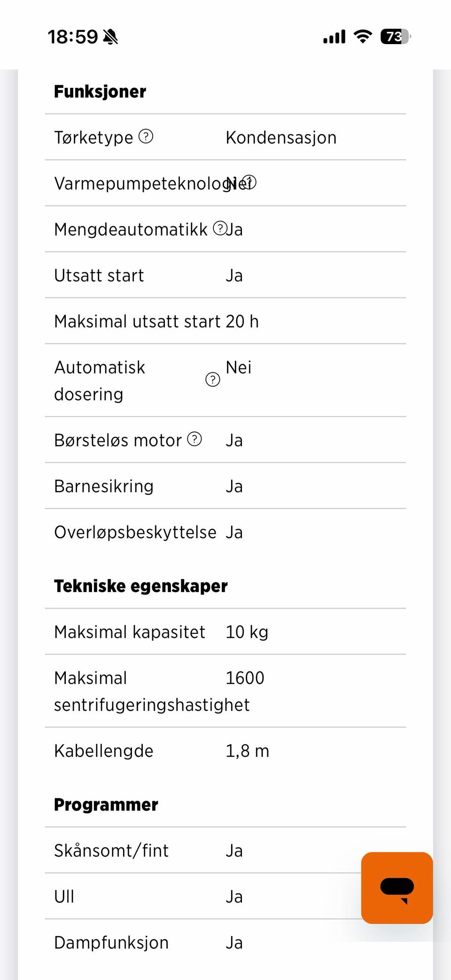Tap the Børsteløs motor question mark icon

click(194, 439)
